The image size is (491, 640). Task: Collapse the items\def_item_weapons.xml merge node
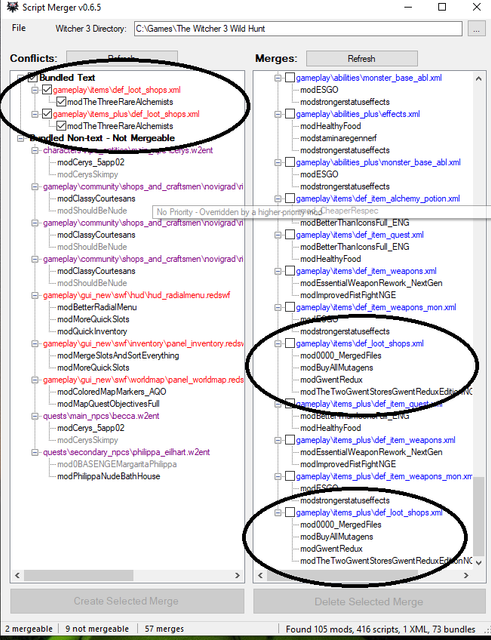pyautogui.click(x=278, y=271)
